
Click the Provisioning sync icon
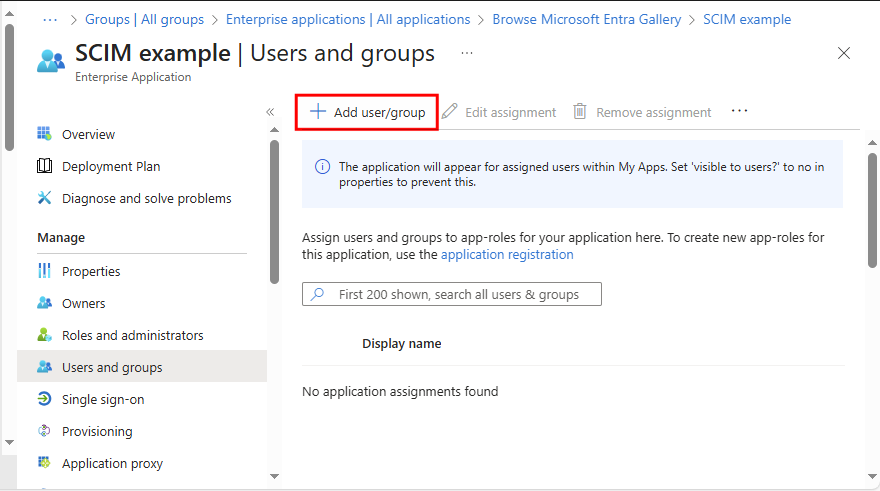[44, 431]
